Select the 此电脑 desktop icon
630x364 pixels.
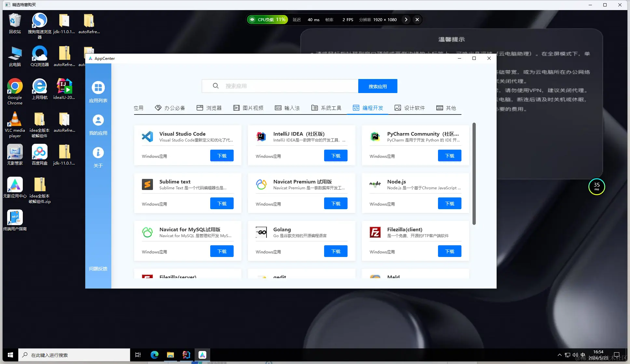pyautogui.click(x=15, y=56)
